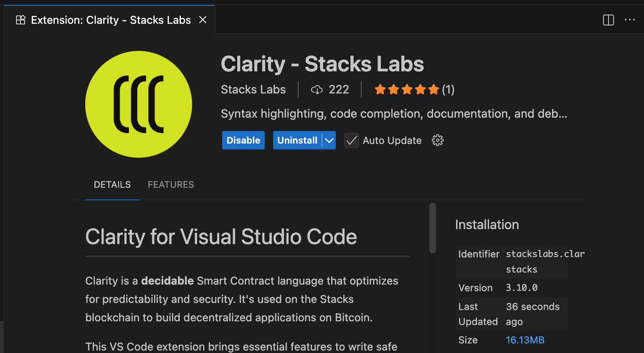
Task: Click the Uninstall button
Action: [x=297, y=141]
